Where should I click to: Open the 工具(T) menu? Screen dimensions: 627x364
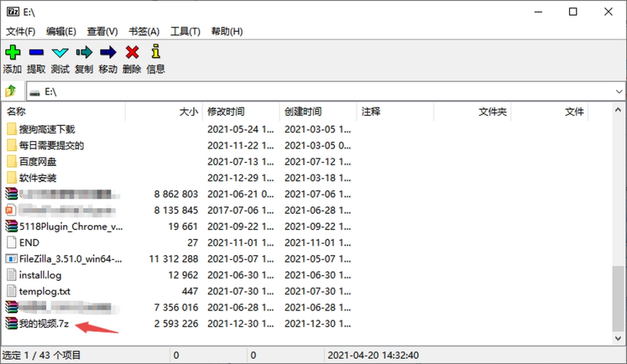pos(185,31)
